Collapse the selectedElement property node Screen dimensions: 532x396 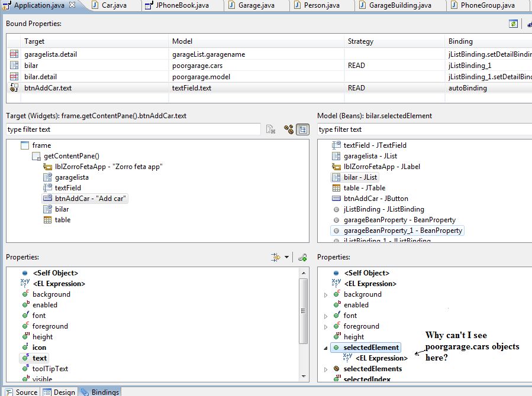[325, 348]
